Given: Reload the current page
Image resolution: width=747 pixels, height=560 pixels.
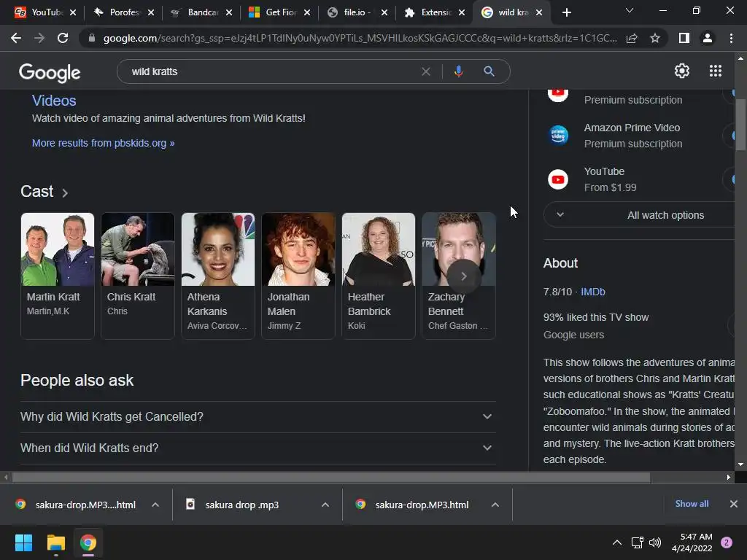Looking at the screenshot, I should click(63, 38).
